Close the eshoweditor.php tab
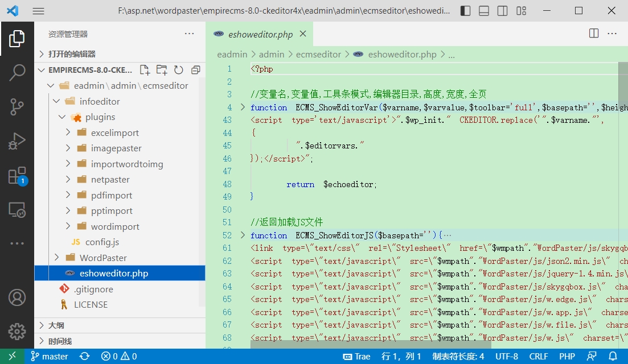This screenshot has width=628, height=364. point(303,34)
